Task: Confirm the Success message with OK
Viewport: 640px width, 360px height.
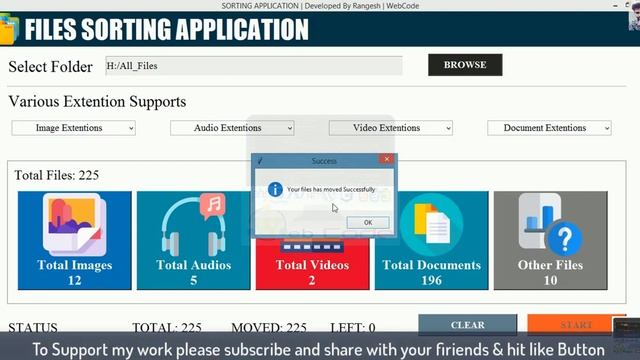Action: tap(368, 222)
